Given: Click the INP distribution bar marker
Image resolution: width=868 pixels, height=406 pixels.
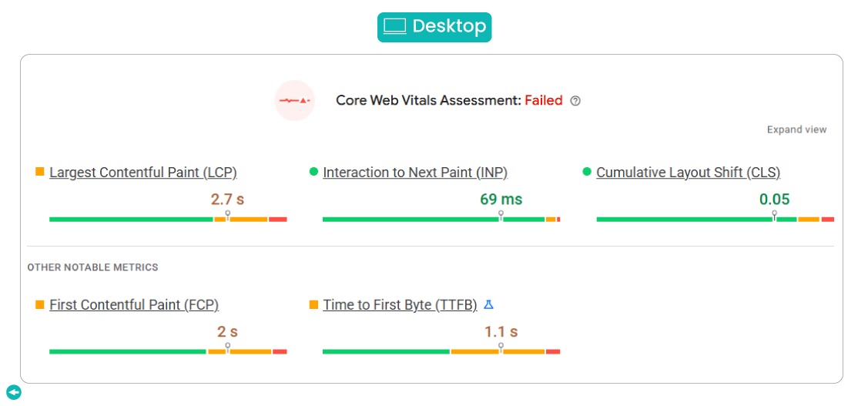Looking at the screenshot, I should pyautogui.click(x=501, y=215).
